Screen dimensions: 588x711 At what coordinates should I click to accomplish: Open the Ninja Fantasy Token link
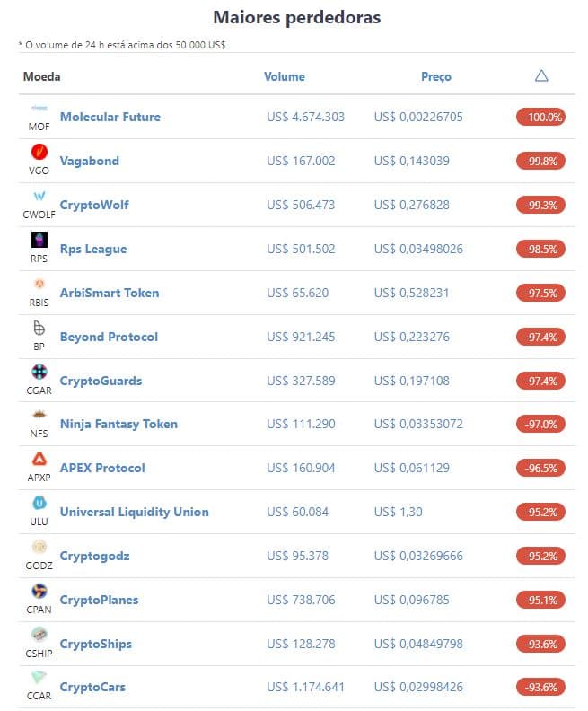point(118,424)
